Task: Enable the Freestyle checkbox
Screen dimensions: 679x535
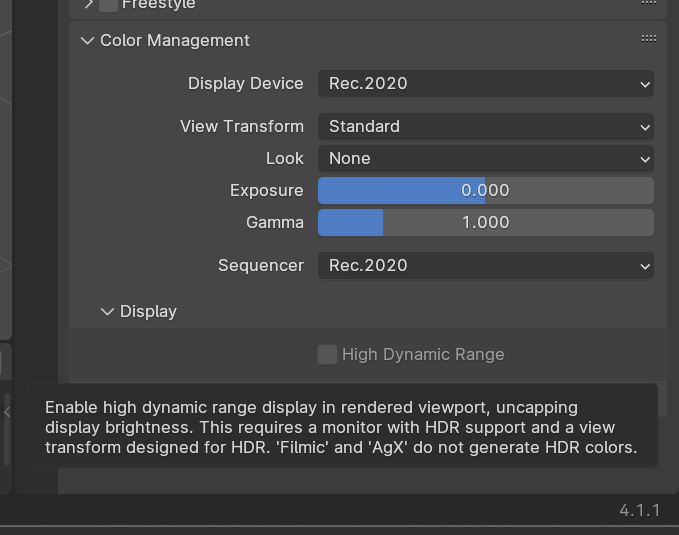Action: pos(108,5)
